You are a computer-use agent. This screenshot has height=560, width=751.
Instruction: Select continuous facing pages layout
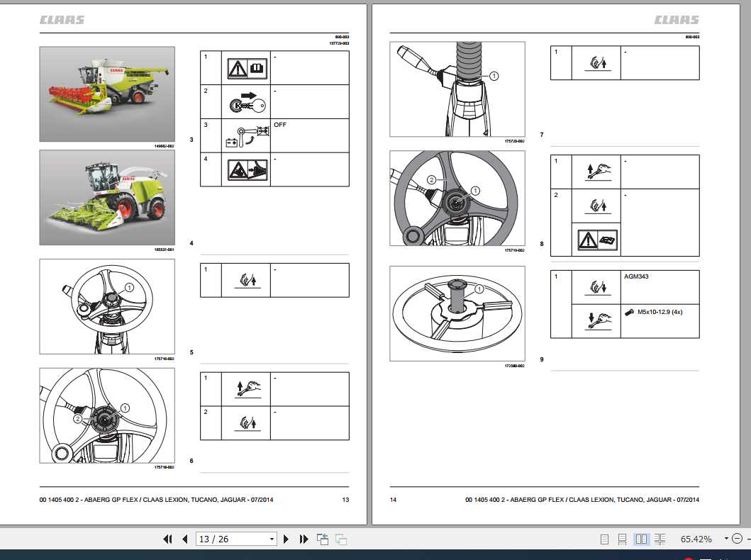pyautogui.click(x=660, y=539)
